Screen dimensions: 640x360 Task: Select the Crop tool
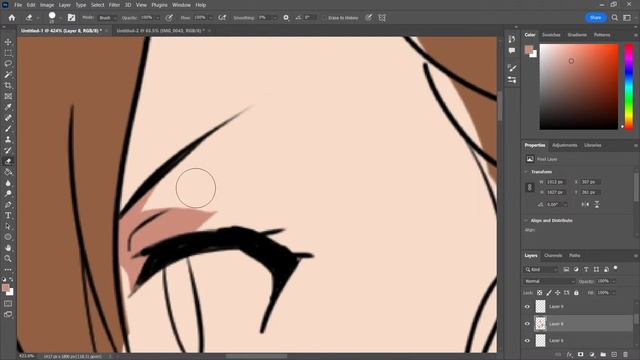click(8, 85)
